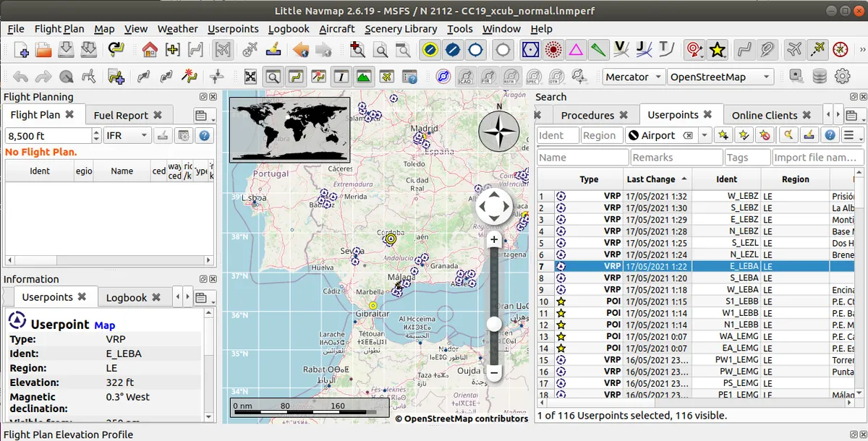Toggle the FIR airspace button

pyautogui.click(x=489, y=77)
